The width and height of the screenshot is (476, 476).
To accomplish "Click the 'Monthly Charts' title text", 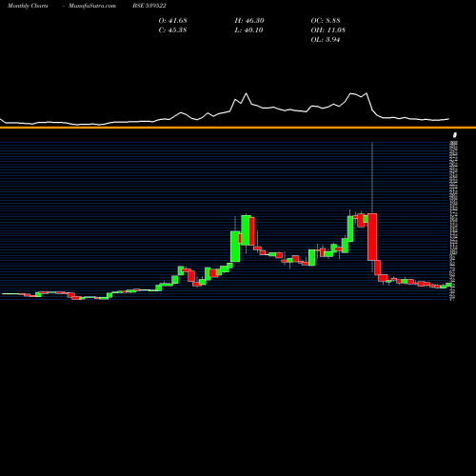I will click(28, 6).
